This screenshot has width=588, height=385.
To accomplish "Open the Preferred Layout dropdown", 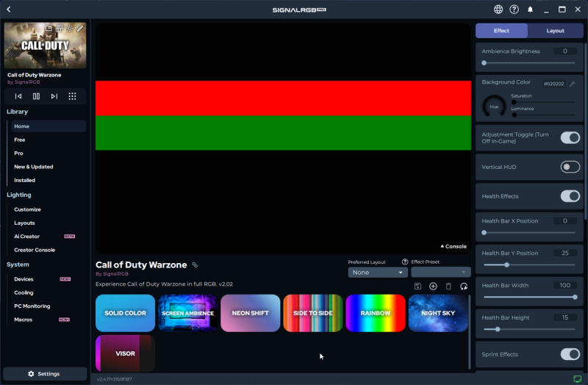I will [378, 273].
